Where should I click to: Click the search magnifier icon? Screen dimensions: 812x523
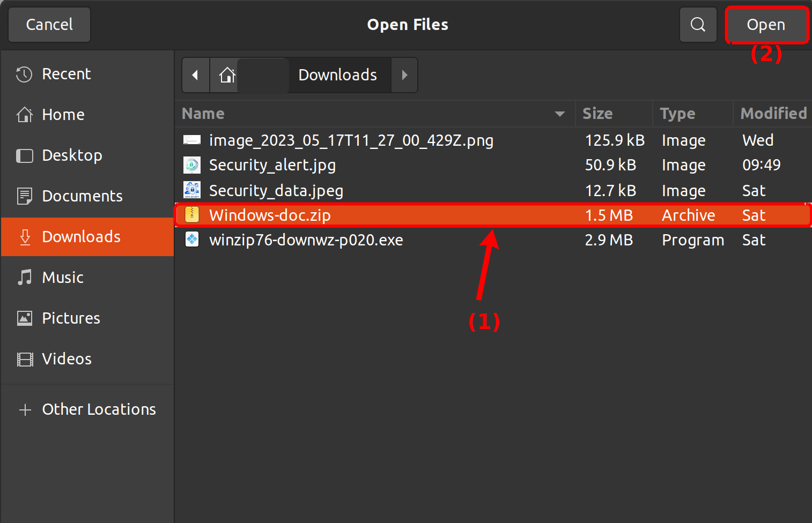tap(698, 25)
